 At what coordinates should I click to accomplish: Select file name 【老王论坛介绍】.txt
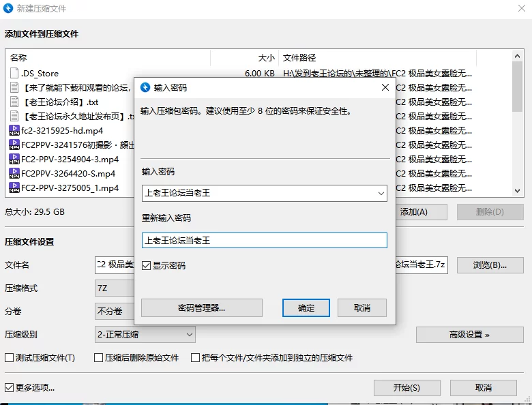coord(60,102)
